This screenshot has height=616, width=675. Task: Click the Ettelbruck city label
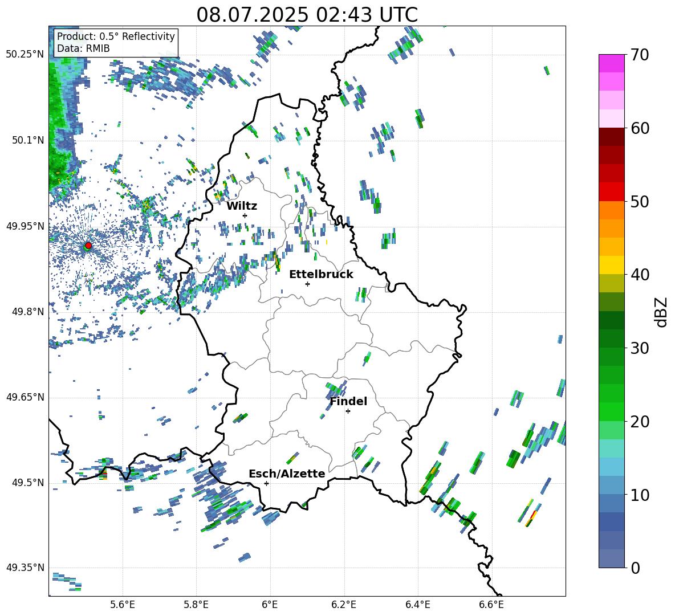click(321, 274)
